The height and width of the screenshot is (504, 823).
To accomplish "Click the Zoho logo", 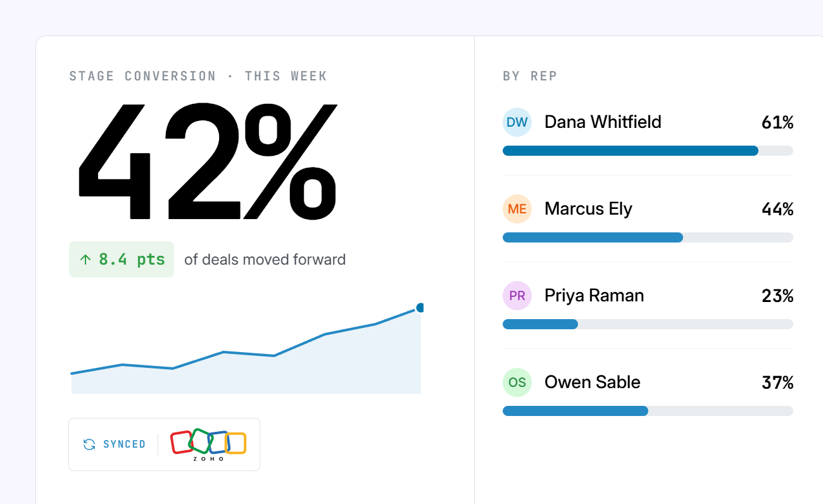I will coord(208,444).
